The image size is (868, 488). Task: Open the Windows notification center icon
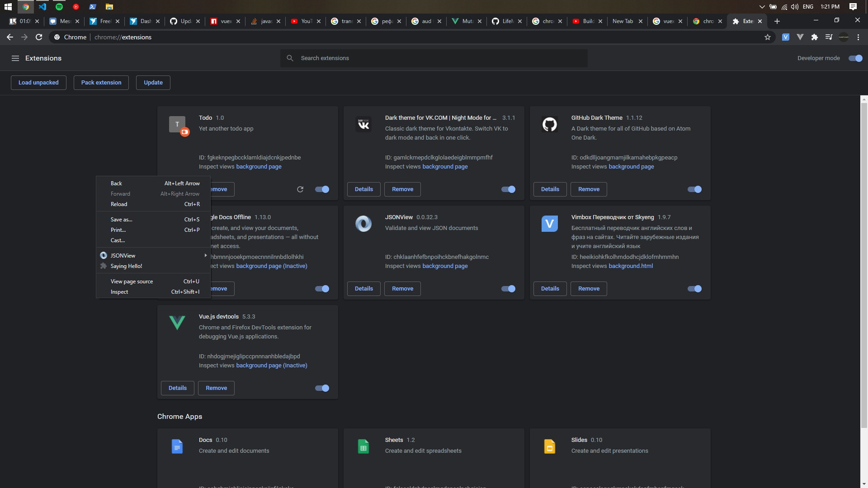pyautogui.click(x=853, y=7)
